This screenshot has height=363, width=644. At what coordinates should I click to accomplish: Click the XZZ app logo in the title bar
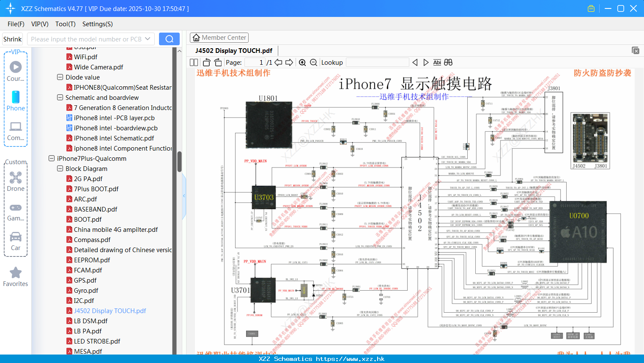click(11, 8)
